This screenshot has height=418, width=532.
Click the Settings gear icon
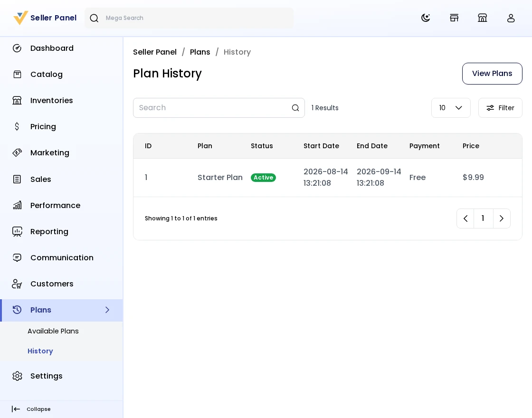(17, 376)
